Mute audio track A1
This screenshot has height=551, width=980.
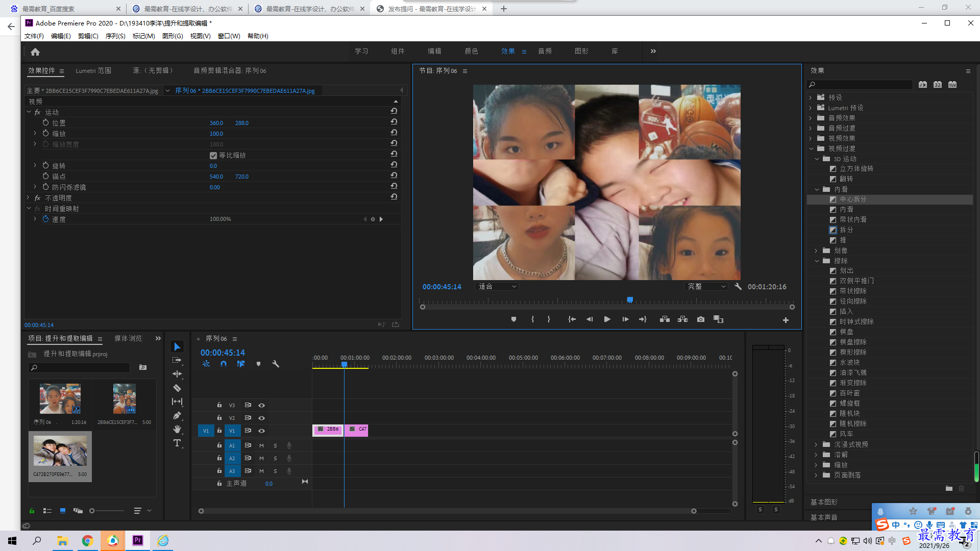[x=261, y=446]
